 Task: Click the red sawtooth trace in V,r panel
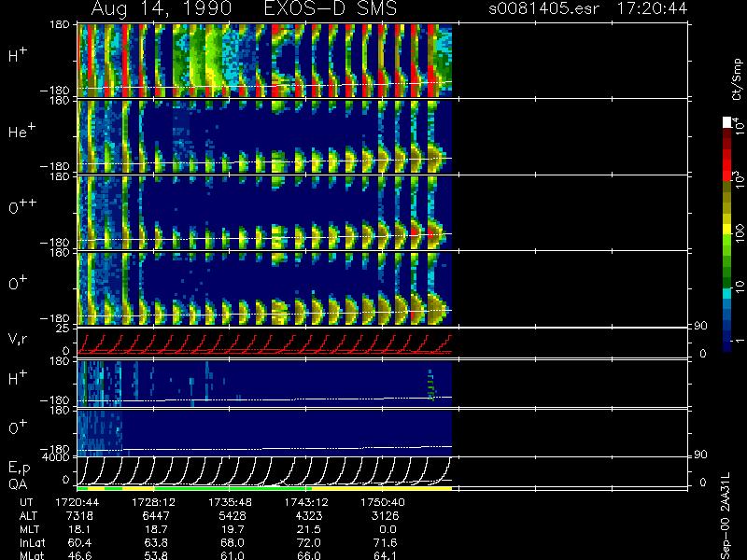coord(264,343)
